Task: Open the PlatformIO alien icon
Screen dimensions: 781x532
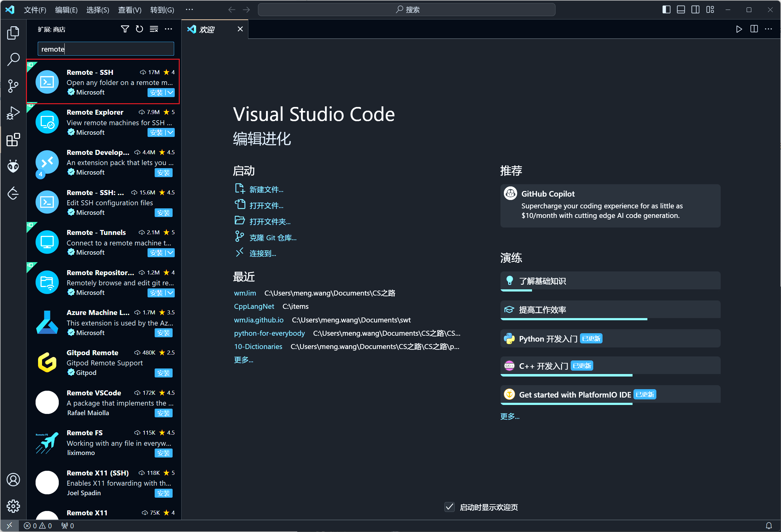Action: [x=13, y=166]
